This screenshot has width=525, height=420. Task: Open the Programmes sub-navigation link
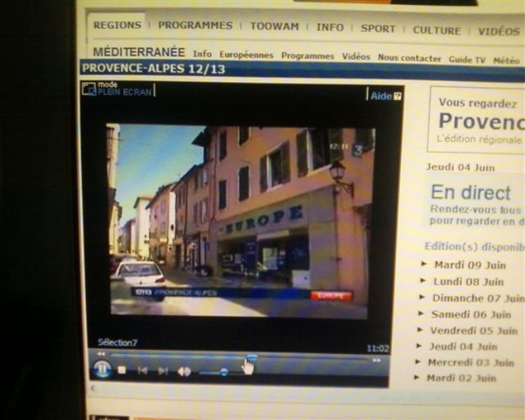308,56
